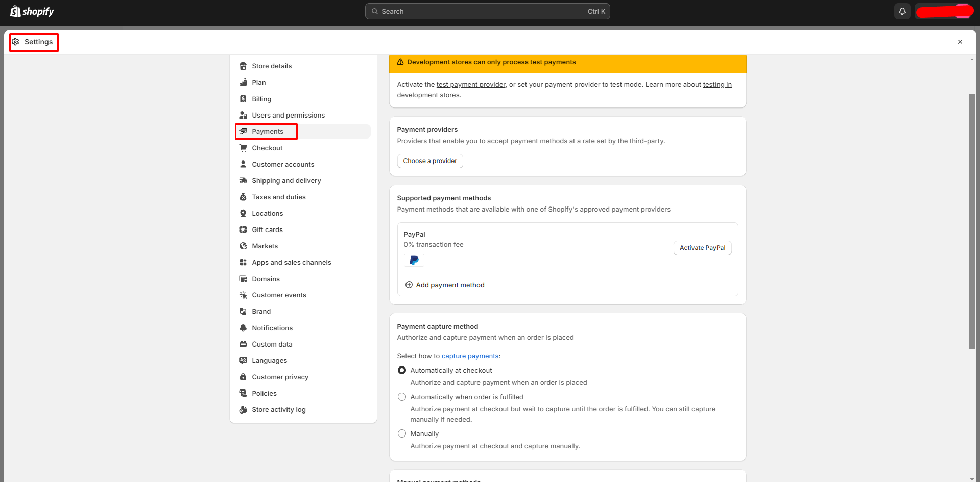Click the Plan chart icon
Screen dimensions: 980x482
coord(243,82)
